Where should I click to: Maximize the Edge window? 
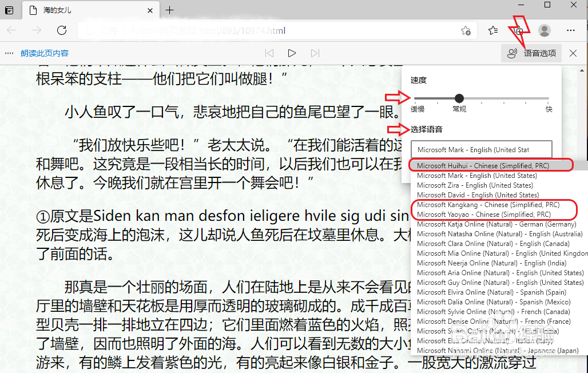(x=547, y=5)
